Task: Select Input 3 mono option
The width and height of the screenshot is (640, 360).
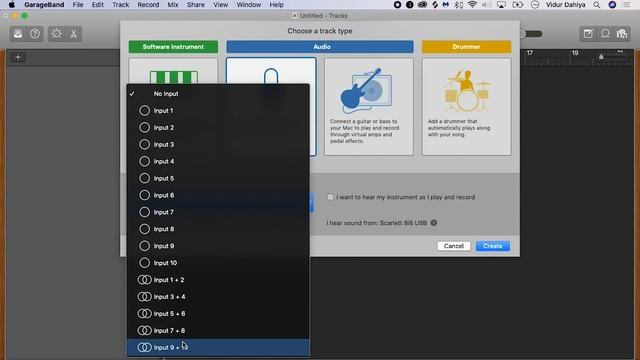Action: coord(218,144)
